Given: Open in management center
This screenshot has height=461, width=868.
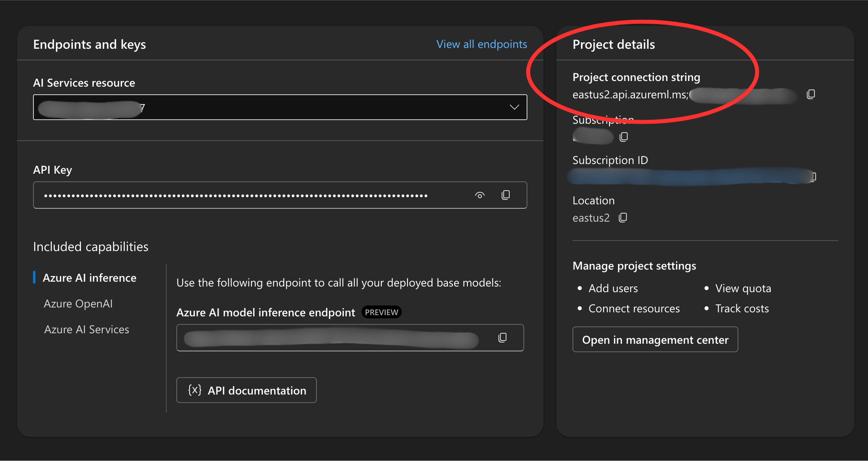Looking at the screenshot, I should pyautogui.click(x=655, y=340).
